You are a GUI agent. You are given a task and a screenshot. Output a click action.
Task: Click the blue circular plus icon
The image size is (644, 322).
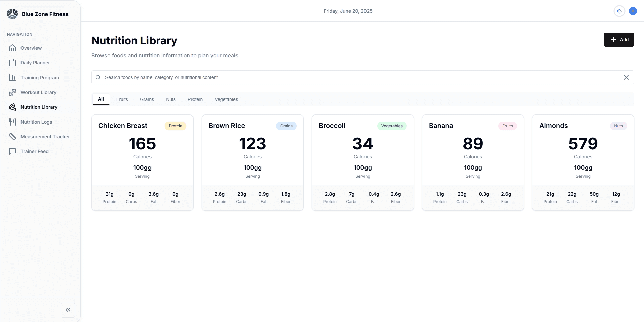pyautogui.click(x=633, y=11)
